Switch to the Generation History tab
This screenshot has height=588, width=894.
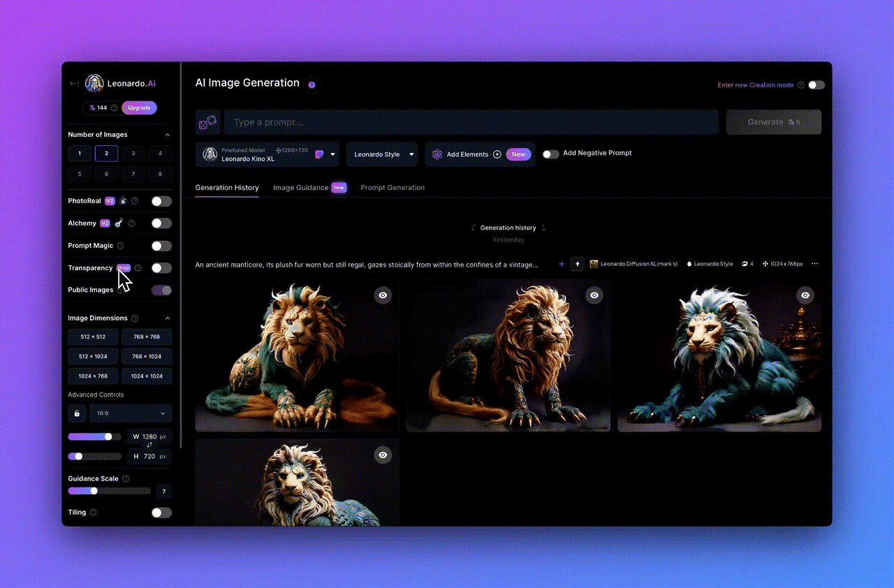(227, 188)
